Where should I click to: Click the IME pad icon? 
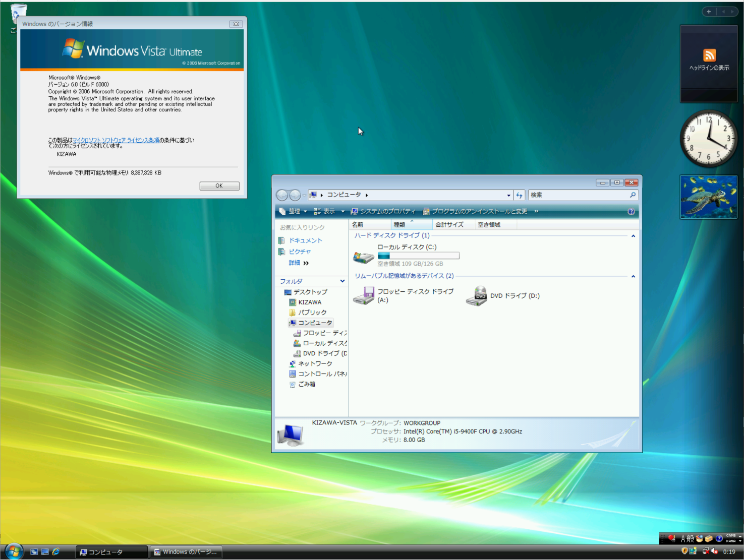(x=700, y=539)
